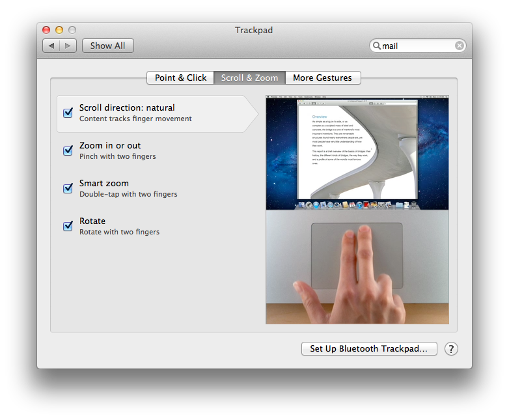Viewport: 509px width, 420px height.
Task: Click Set Up Bluetooth Trackpad button
Action: point(369,349)
